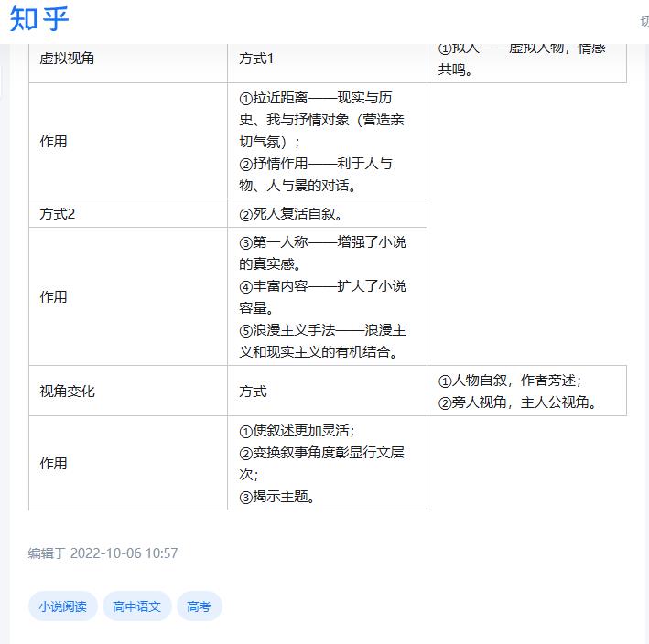The width and height of the screenshot is (649, 644).
Task: Click the 编辑于 2022-10-06 10:57 timestamp
Action: point(103,553)
